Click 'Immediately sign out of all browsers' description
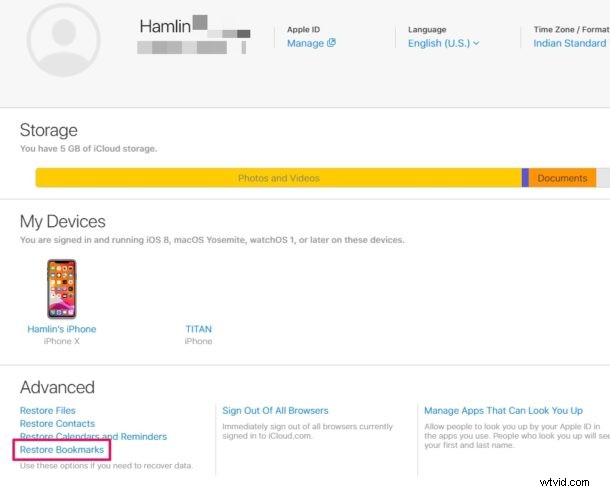 coord(307,431)
